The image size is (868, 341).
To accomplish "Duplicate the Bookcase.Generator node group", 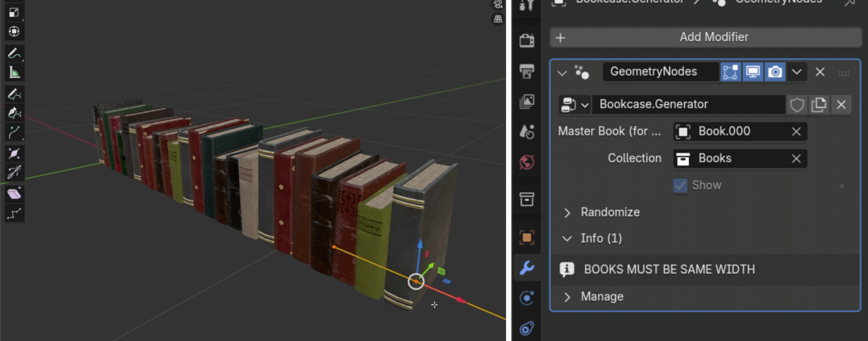I will click(819, 105).
